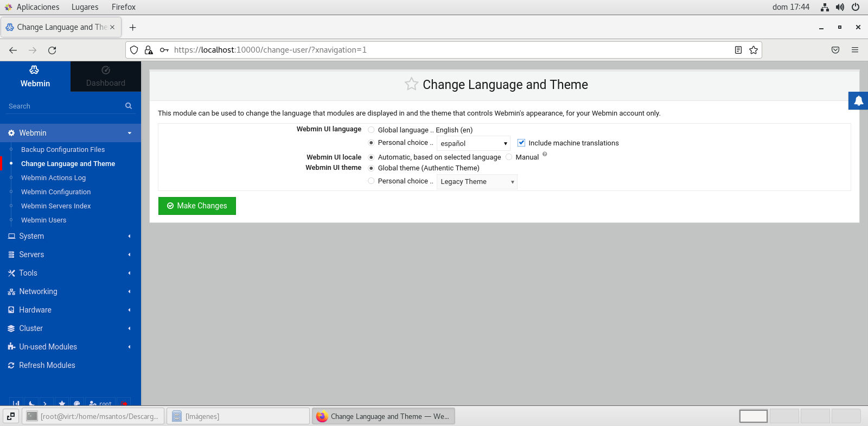The height and width of the screenshot is (426, 868).
Task: Switch to the Dashboard tab
Action: pyautogui.click(x=105, y=77)
